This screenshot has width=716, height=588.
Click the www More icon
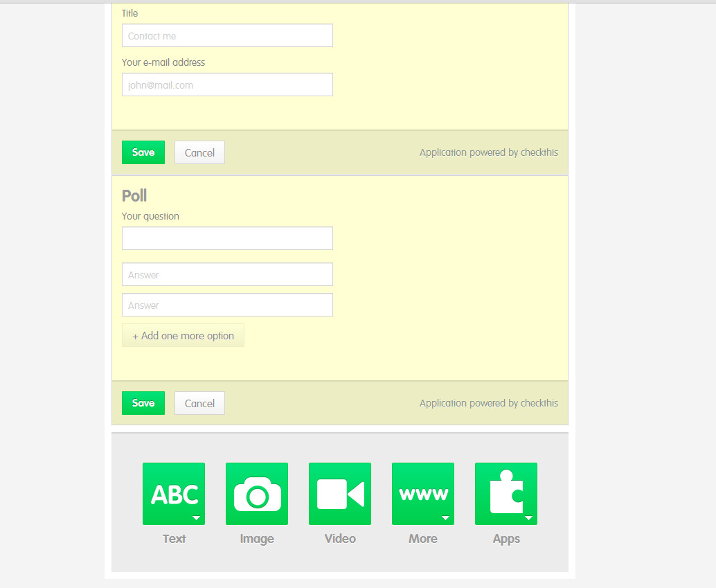[422, 493]
